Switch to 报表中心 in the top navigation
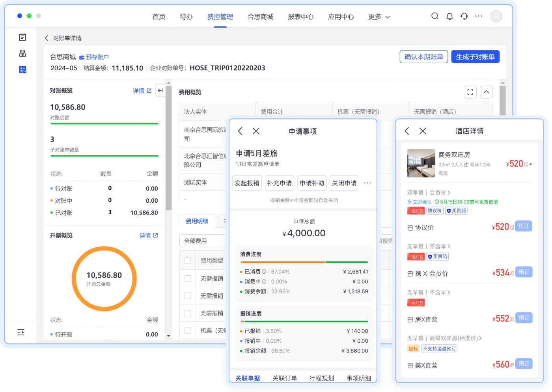Image resolution: width=552 pixels, height=392 pixels. point(300,17)
